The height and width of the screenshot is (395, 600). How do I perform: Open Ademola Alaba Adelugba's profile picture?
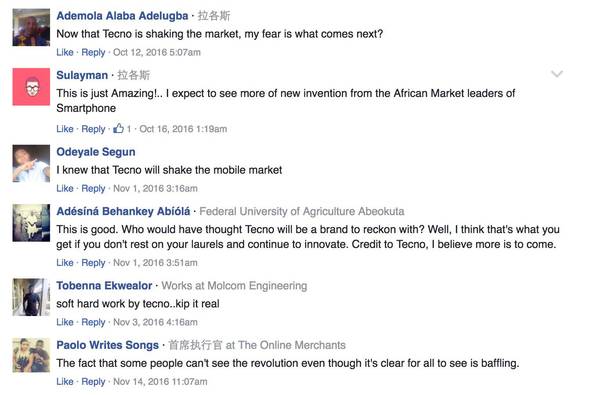point(31,28)
